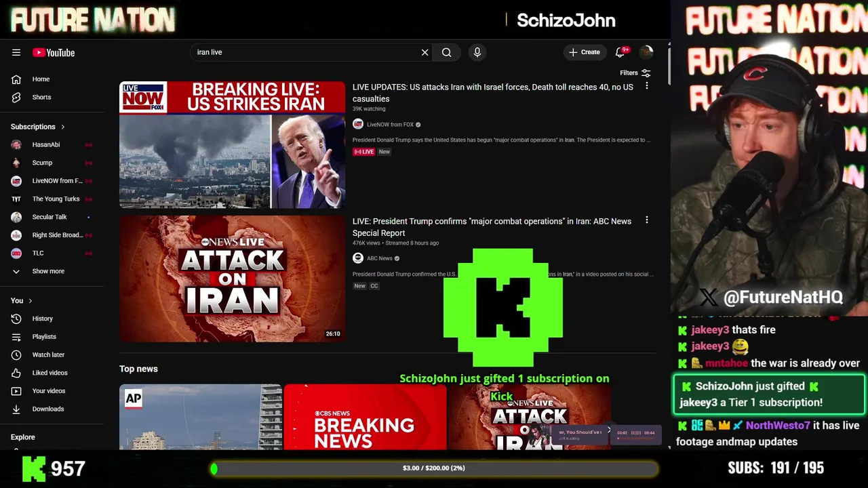Open the ABC News channel link
The image size is (868, 488).
[380, 258]
